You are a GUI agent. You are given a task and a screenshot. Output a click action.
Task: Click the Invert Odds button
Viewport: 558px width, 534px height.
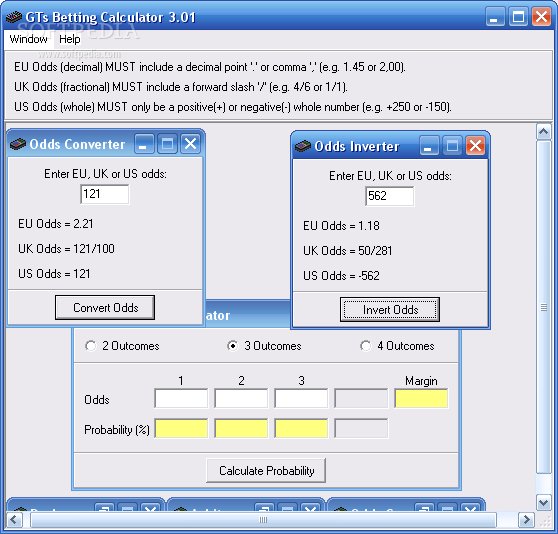point(390,310)
